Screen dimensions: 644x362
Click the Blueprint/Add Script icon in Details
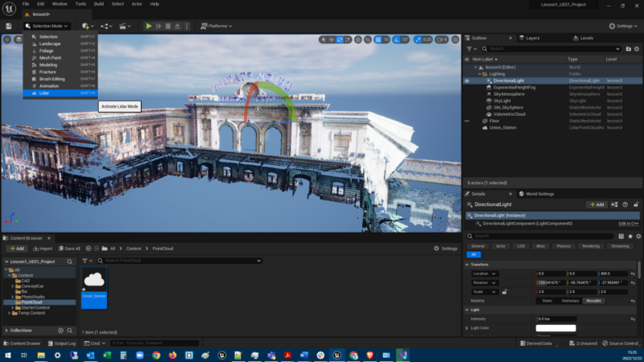pyautogui.click(x=614, y=204)
